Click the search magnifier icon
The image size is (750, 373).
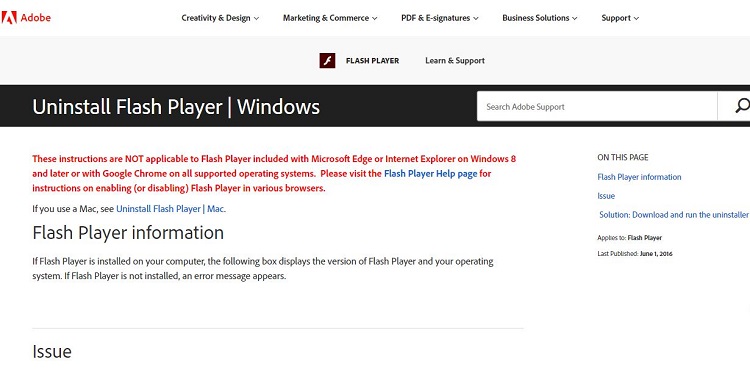click(x=742, y=106)
